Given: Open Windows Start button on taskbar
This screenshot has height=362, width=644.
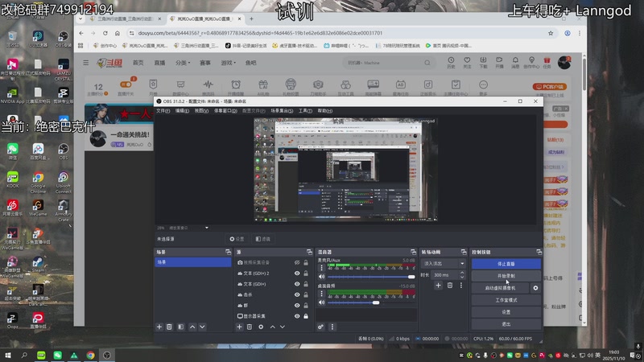Looking at the screenshot, I should tap(7, 355).
